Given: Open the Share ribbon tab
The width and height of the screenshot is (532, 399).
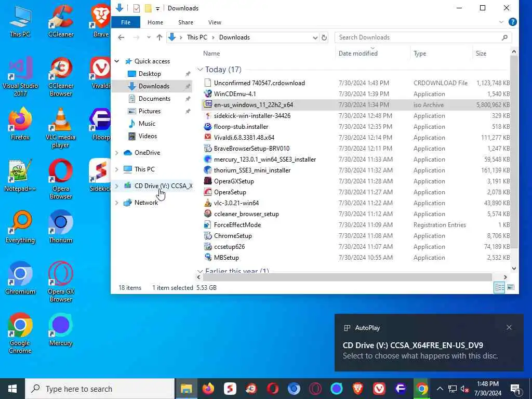Looking at the screenshot, I should click(185, 22).
